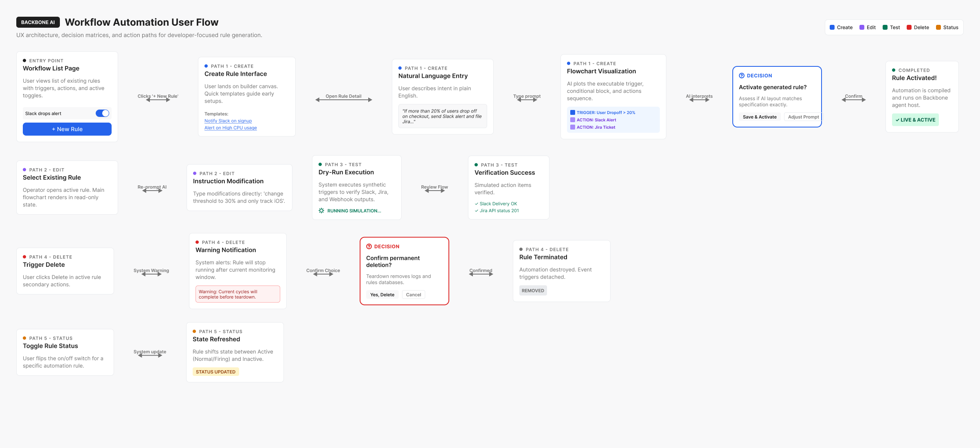Click the Rule Terminated card title

[x=543, y=257]
